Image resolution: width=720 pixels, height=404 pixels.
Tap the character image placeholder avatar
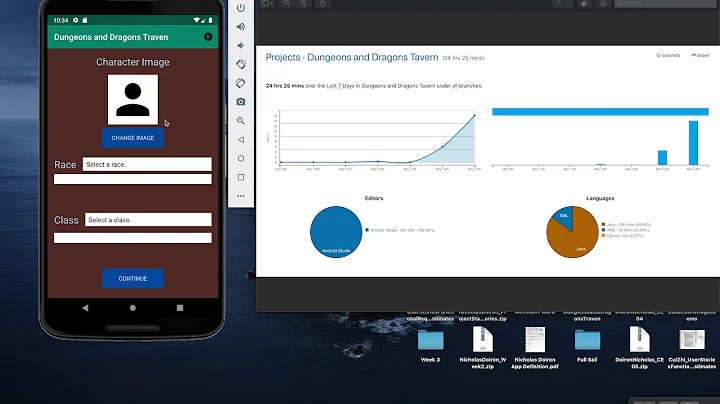[133, 100]
